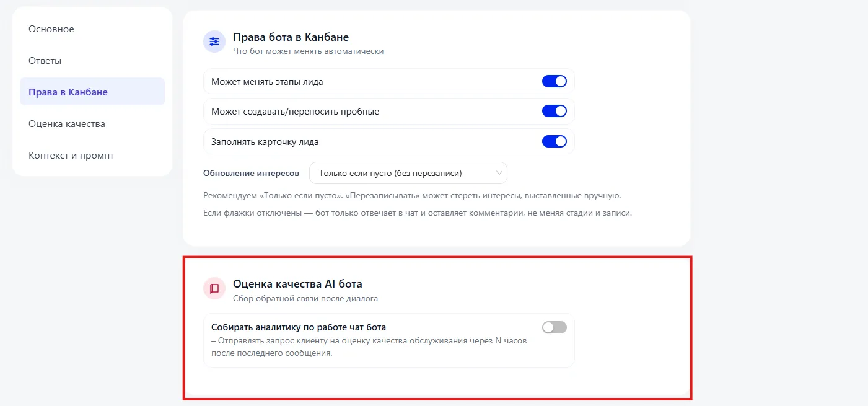This screenshot has width=868, height=406.
Task: Click the pink flag icon beside Оценка качества AI бота
Action: click(214, 288)
